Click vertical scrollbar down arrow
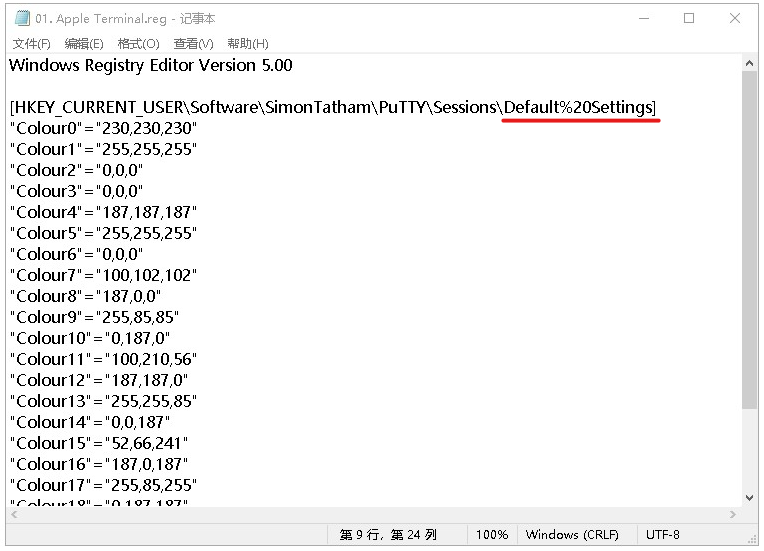 click(749, 498)
